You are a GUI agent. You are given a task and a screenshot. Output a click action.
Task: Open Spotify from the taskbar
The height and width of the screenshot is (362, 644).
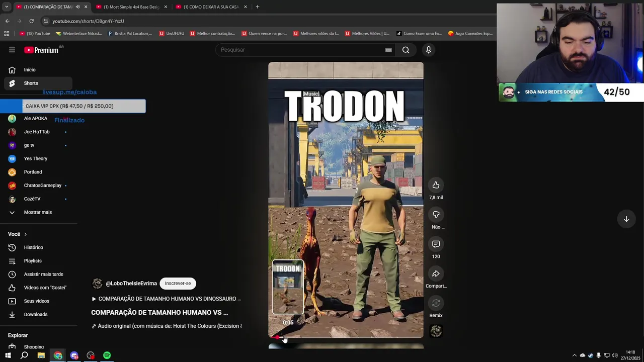(107, 355)
